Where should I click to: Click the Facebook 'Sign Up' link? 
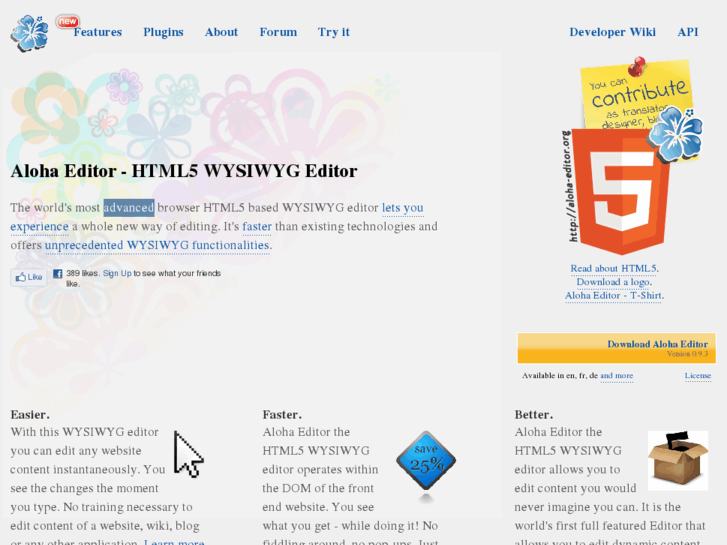[x=117, y=273]
